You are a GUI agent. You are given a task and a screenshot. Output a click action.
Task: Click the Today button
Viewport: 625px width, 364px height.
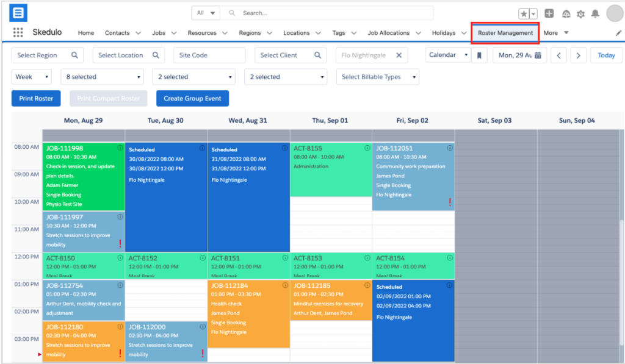[x=606, y=55]
